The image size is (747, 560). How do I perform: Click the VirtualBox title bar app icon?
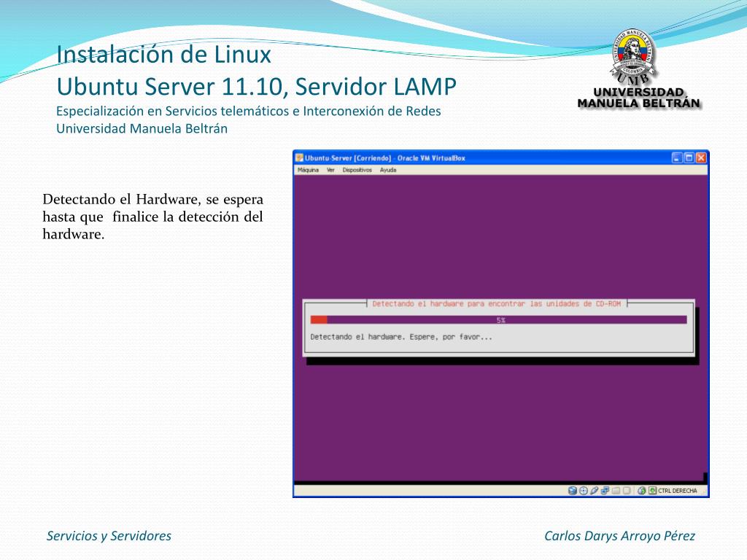point(299,157)
